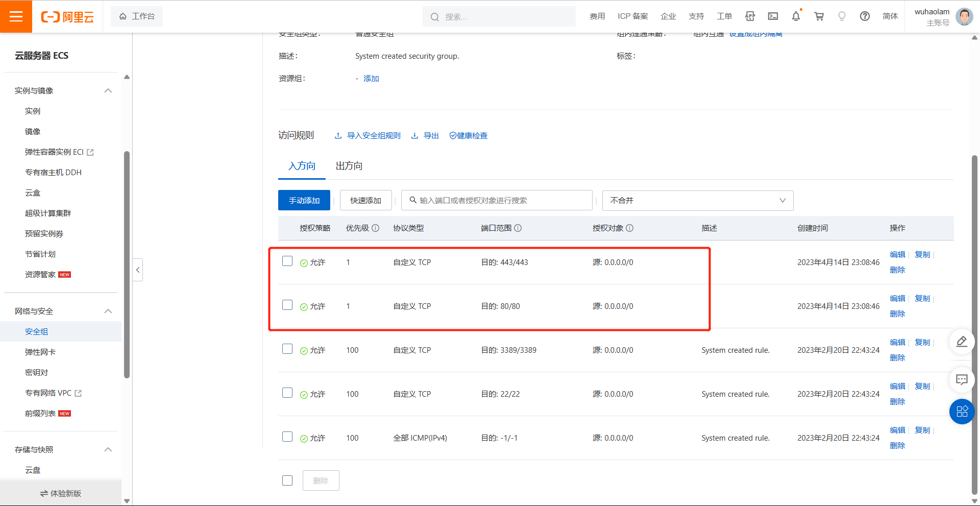Select checkbox for ICMP(IPv4) rule
Image resolution: width=980 pixels, height=506 pixels.
pos(287,437)
